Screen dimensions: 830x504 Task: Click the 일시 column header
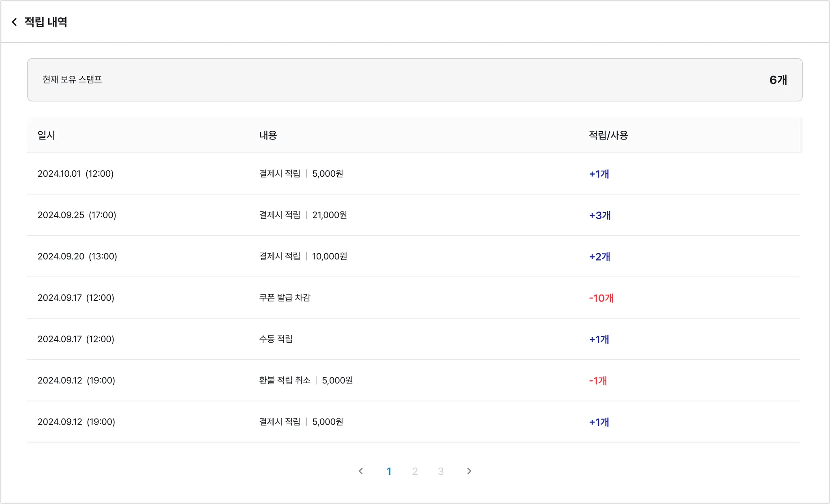(x=46, y=135)
